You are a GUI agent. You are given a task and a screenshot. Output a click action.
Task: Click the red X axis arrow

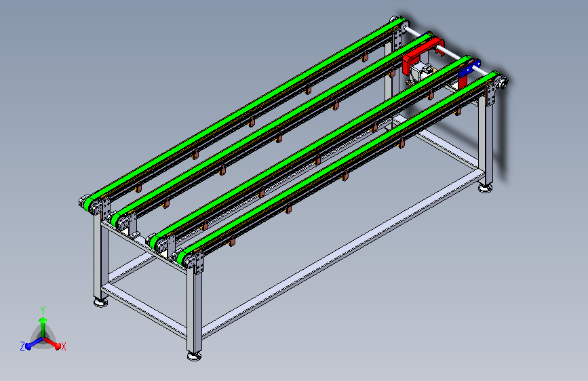(52, 343)
